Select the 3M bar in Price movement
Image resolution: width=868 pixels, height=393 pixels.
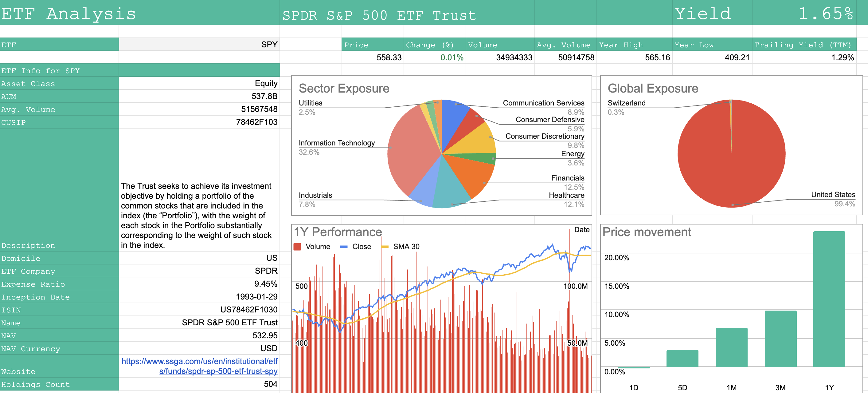tap(780, 339)
